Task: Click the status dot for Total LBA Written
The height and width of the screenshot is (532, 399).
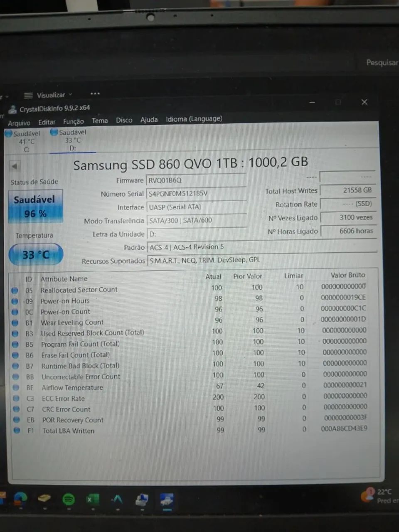Action: pyautogui.click(x=17, y=431)
